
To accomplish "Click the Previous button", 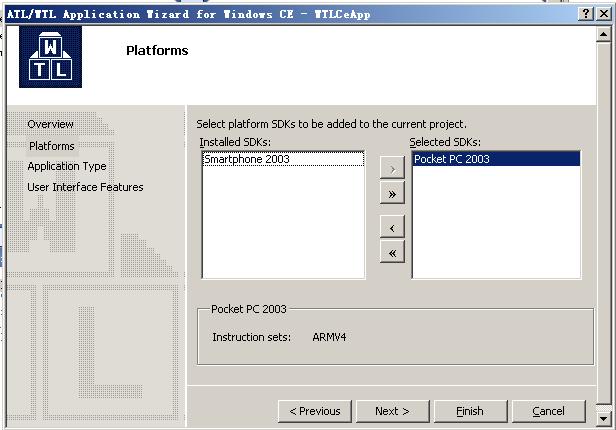I will [x=315, y=411].
